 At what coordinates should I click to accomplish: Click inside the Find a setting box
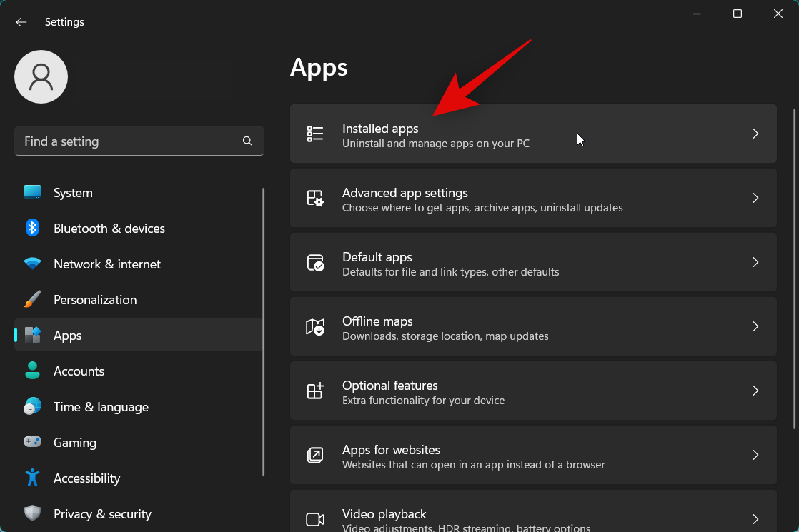tap(129, 141)
